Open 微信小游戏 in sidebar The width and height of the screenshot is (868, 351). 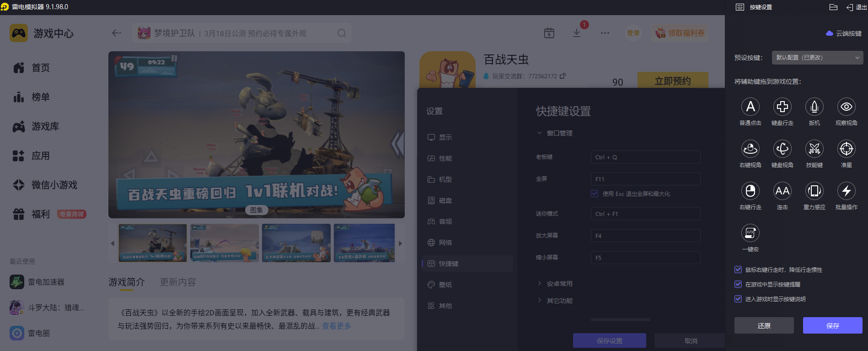[x=45, y=185]
